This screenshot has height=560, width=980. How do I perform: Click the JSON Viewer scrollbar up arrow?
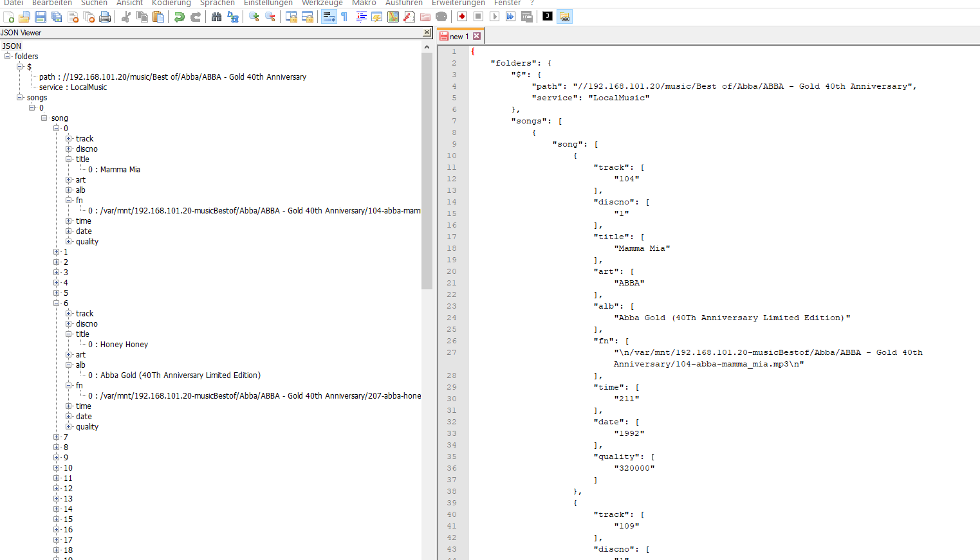click(x=427, y=47)
